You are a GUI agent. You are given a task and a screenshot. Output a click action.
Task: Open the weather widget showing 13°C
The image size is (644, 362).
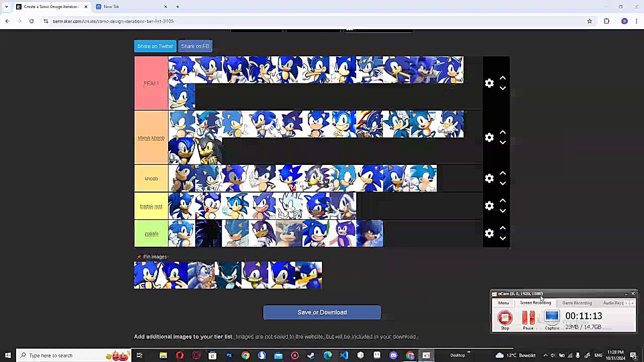tap(516, 355)
